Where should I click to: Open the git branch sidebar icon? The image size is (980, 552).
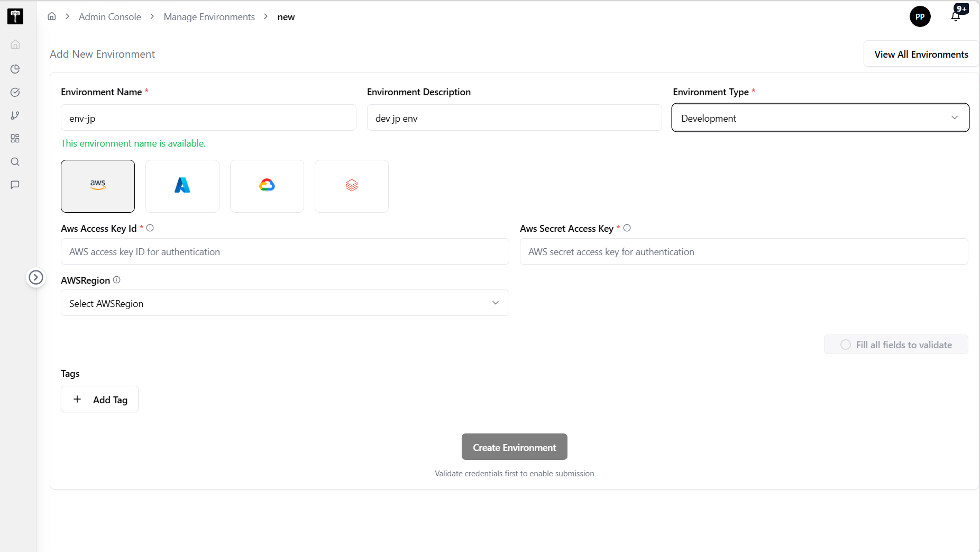click(x=15, y=115)
